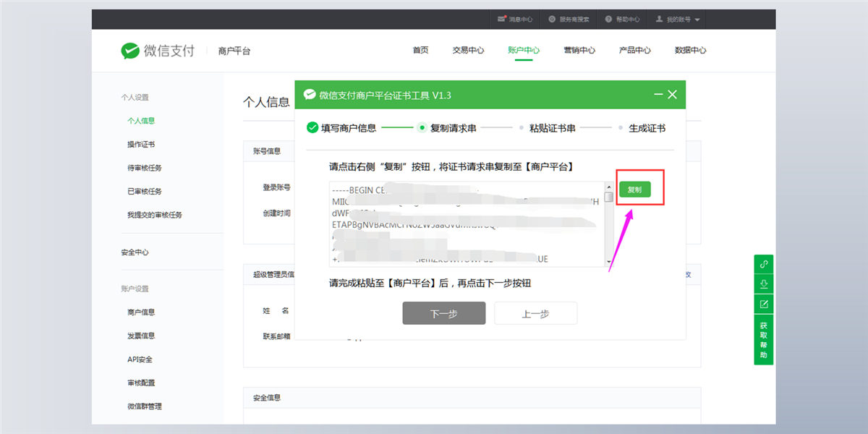Open the 首页 home tab
Viewport: 868px width, 434px height.
click(420, 50)
